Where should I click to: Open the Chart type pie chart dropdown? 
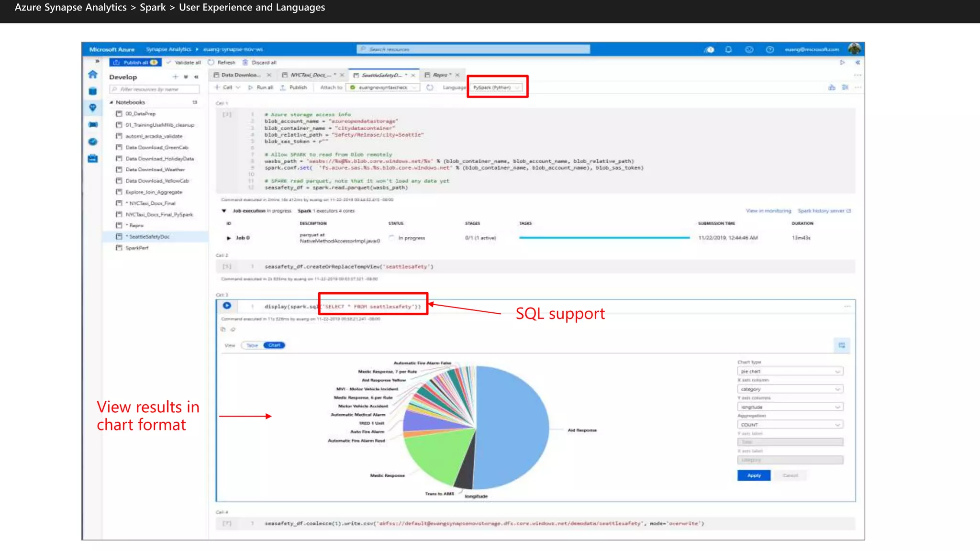click(x=790, y=372)
